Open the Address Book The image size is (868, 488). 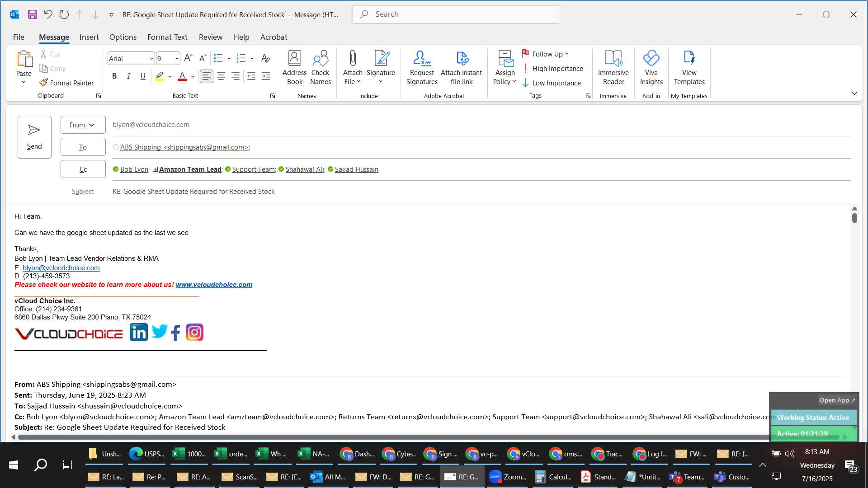[x=294, y=68]
